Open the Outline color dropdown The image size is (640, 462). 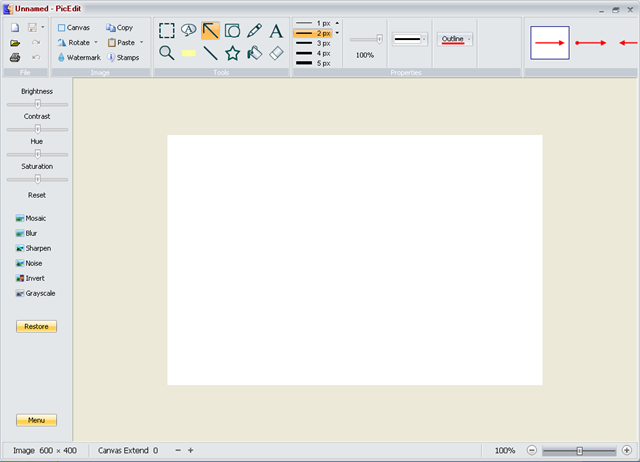469,39
